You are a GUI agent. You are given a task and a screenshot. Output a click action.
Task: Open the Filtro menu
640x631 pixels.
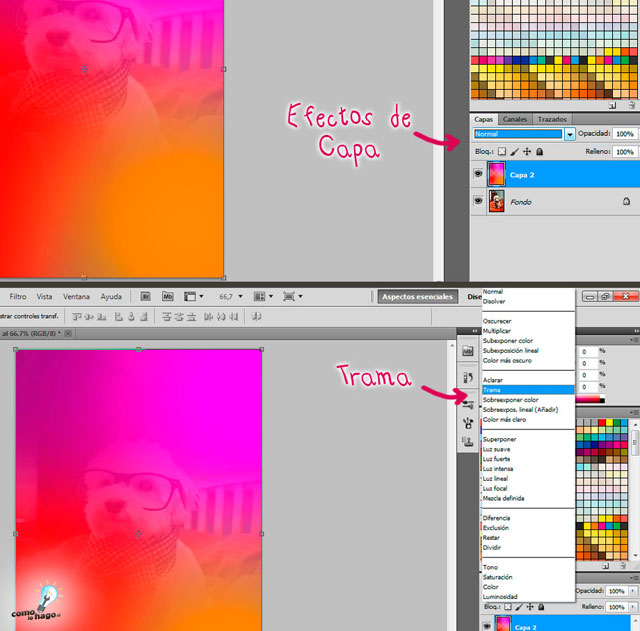18,296
